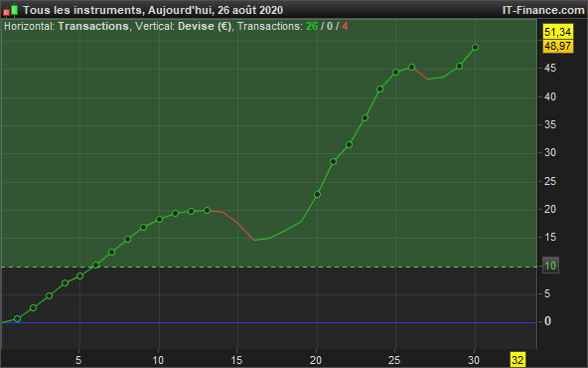The image size is (588, 368).
Task: Click the data point at transaction 20
Action: [317, 195]
